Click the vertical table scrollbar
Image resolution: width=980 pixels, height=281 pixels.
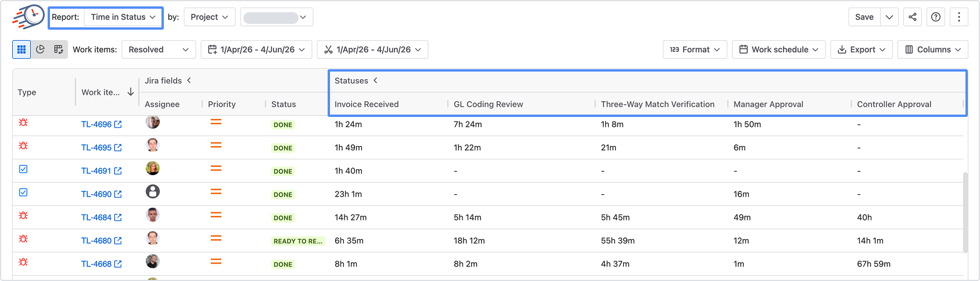coord(965,212)
